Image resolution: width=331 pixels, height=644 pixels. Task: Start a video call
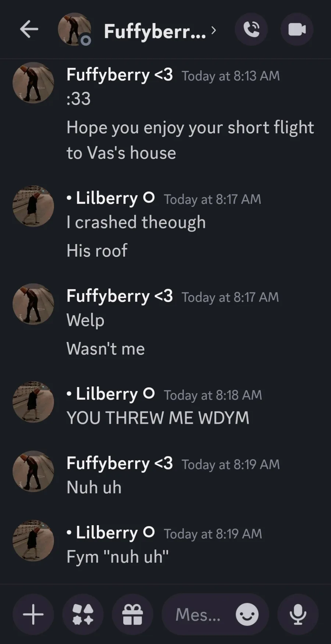point(297,29)
